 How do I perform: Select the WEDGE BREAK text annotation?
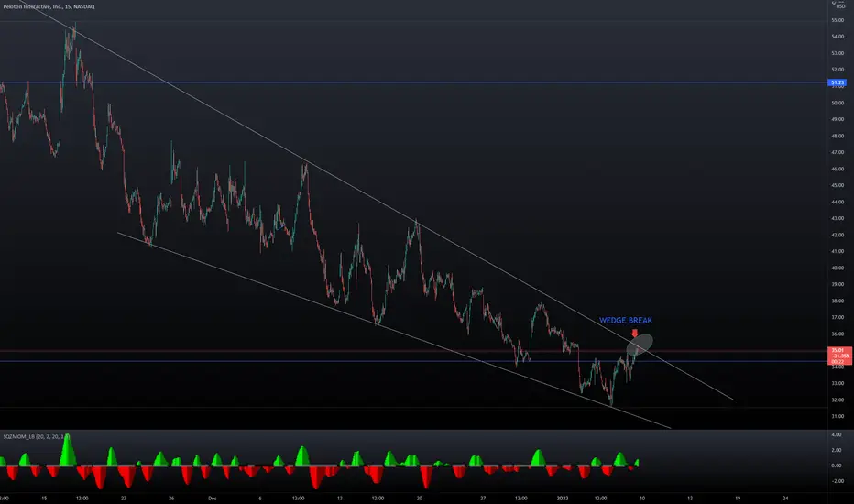(x=625, y=321)
